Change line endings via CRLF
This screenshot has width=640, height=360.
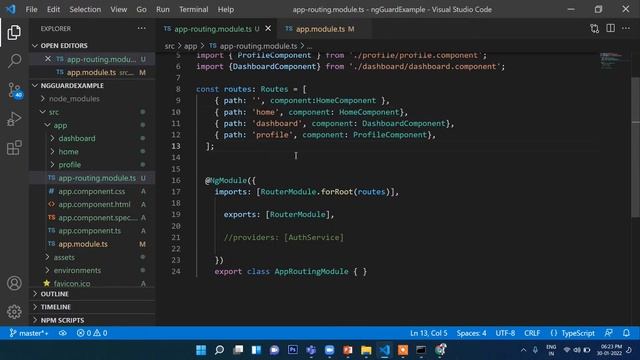coord(532,333)
